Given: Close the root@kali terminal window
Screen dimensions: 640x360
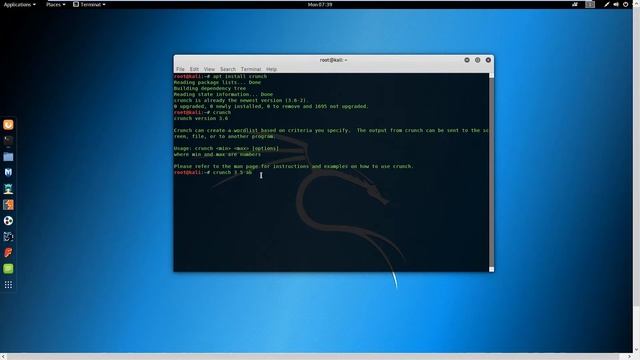Looking at the screenshot, I should [x=488, y=60].
